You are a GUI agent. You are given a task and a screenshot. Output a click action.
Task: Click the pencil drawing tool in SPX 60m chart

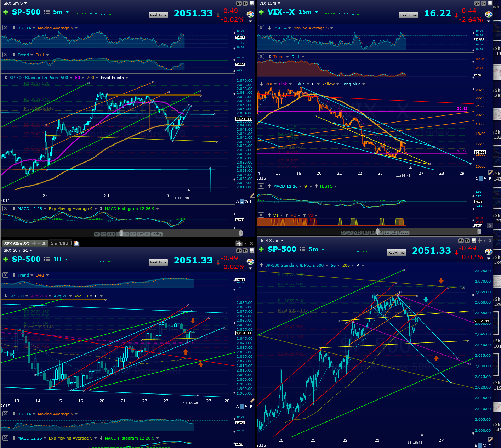252,401
